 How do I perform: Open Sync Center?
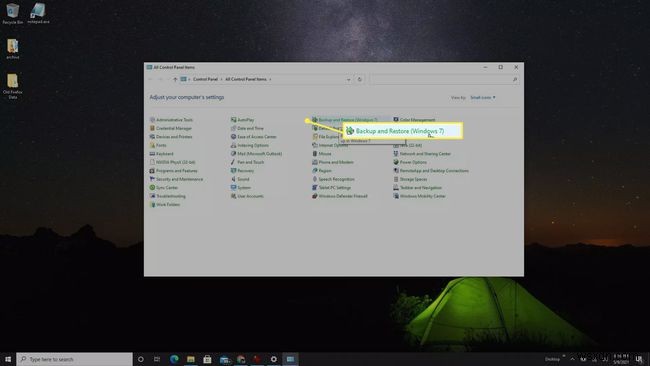164,188
